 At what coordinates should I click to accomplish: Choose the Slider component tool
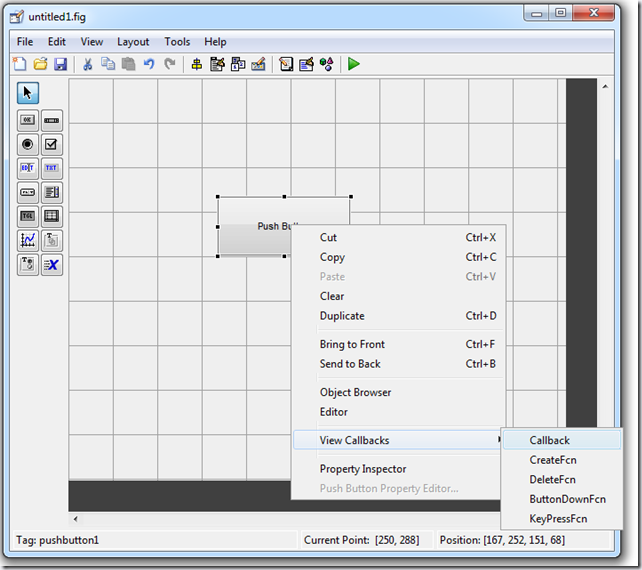(x=52, y=120)
